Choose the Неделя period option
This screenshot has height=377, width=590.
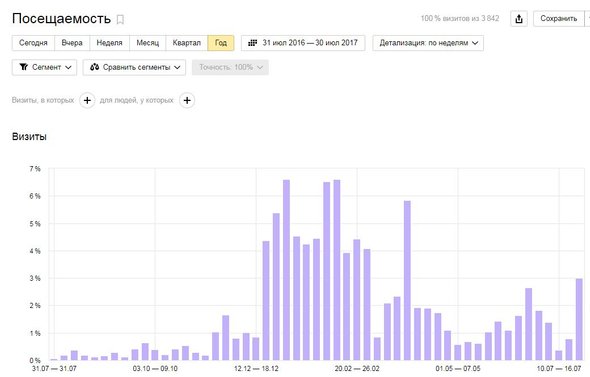click(109, 43)
